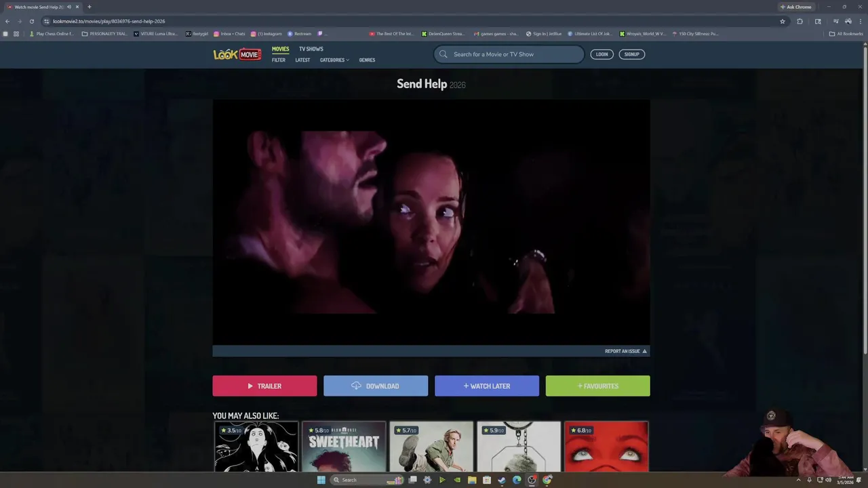Open the TV Shows section
This screenshot has height=488, width=868.
tap(311, 49)
